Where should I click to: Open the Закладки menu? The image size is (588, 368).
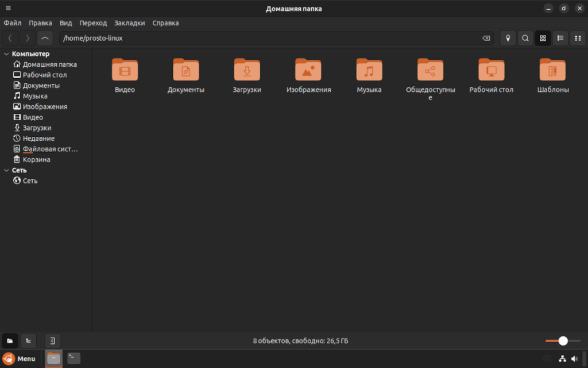129,23
